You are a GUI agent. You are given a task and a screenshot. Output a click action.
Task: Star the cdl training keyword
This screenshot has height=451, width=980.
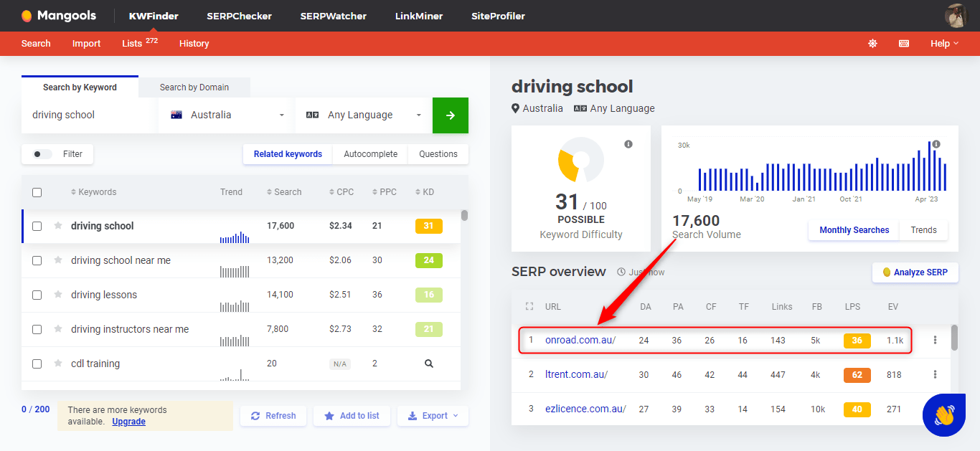pyautogui.click(x=58, y=364)
